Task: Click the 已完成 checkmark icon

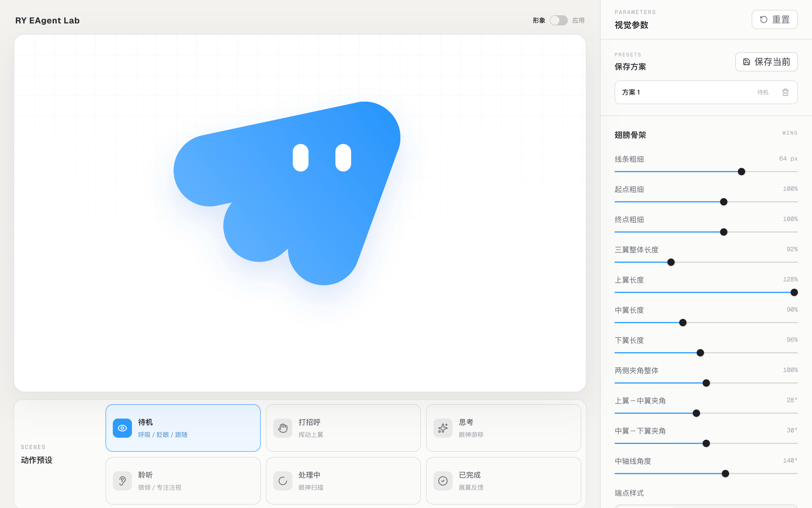Action: [443, 481]
